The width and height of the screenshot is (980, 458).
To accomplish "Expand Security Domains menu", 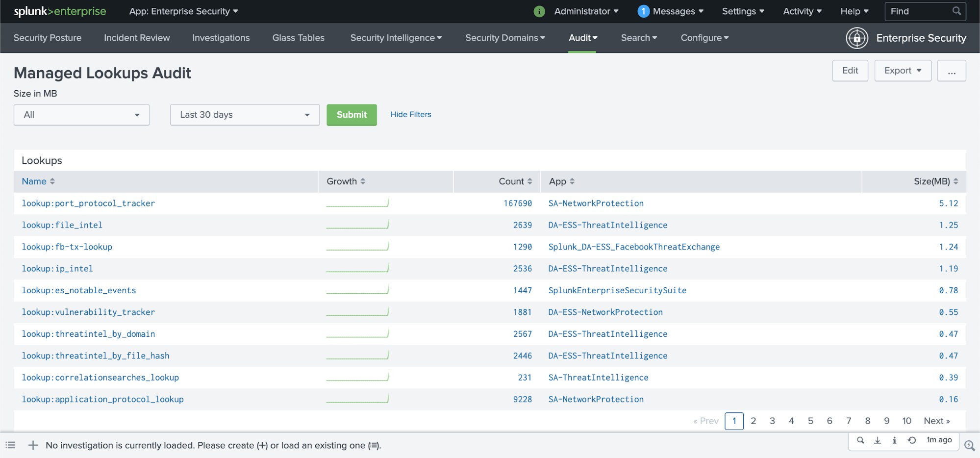I will [505, 38].
